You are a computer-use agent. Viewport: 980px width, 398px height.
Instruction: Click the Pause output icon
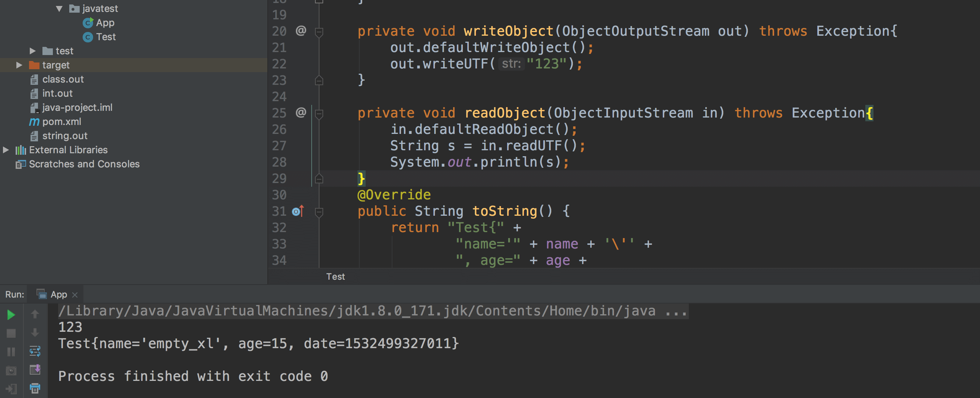point(11,352)
